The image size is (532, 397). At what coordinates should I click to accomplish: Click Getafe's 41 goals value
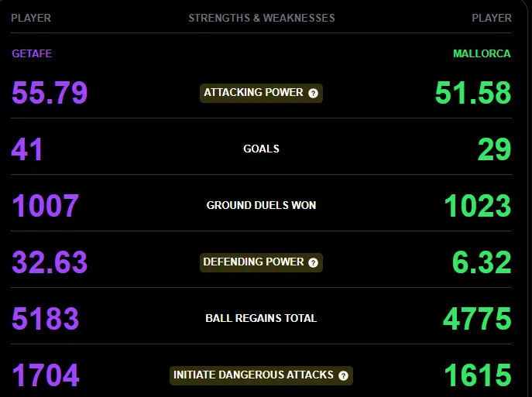tap(27, 149)
